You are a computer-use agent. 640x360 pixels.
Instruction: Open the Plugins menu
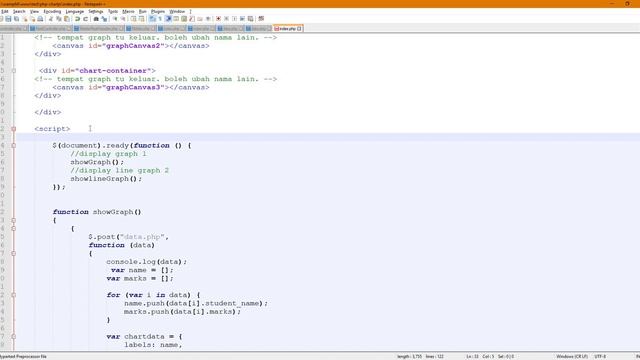click(158, 11)
